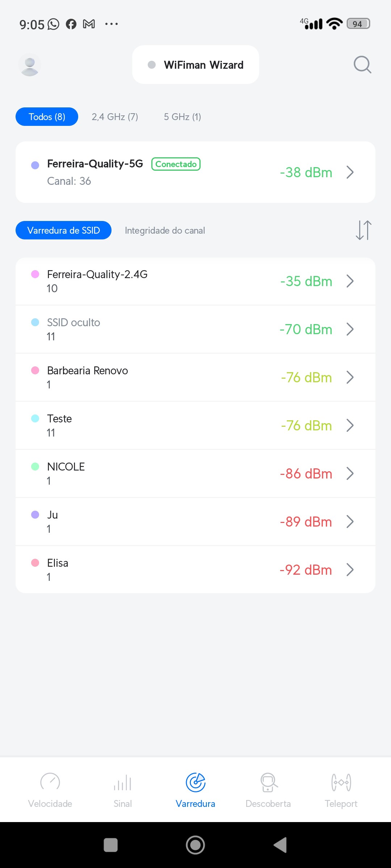Switch to Integridade do canal tab
Image resolution: width=391 pixels, height=868 pixels.
[165, 230]
